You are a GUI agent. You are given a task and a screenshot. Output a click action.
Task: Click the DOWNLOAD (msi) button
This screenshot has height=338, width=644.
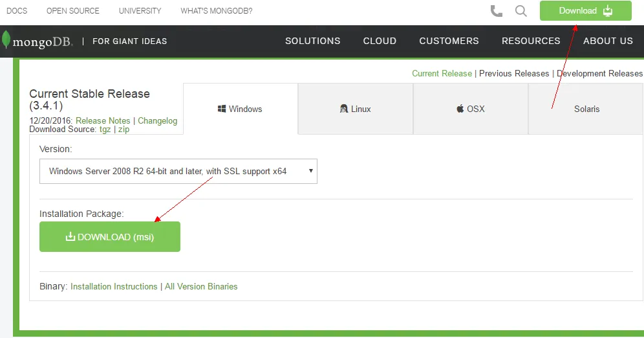tap(110, 236)
